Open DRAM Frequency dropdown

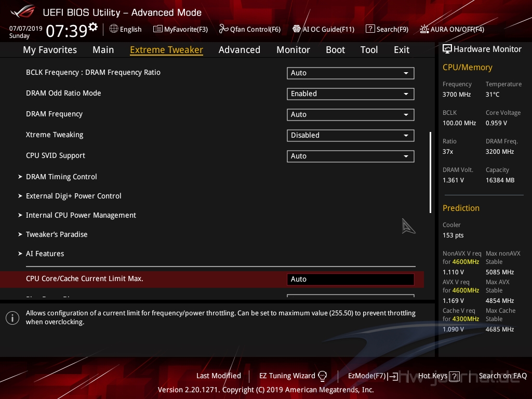click(351, 114)
